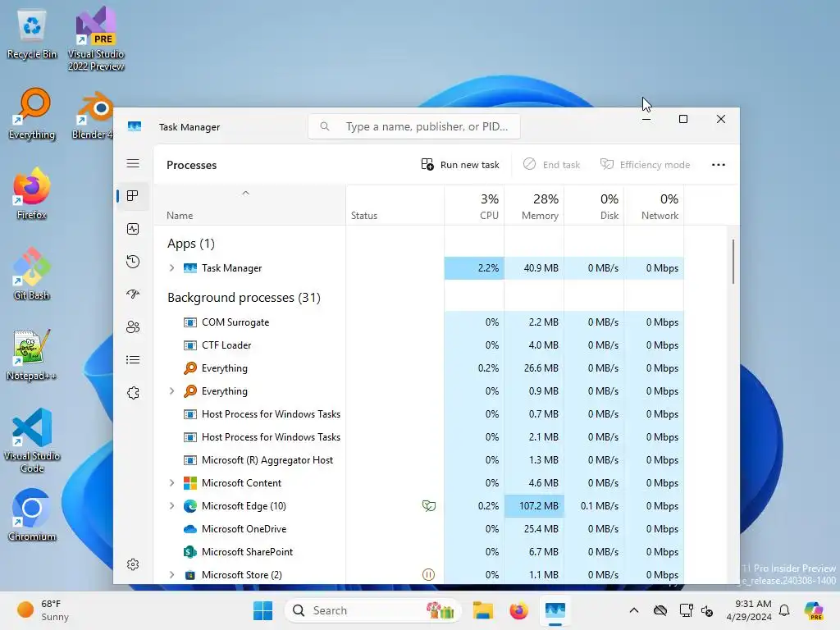Viewport: 840px width, 630px height.
Task: Click the End task button
Action: pos(552,165)
